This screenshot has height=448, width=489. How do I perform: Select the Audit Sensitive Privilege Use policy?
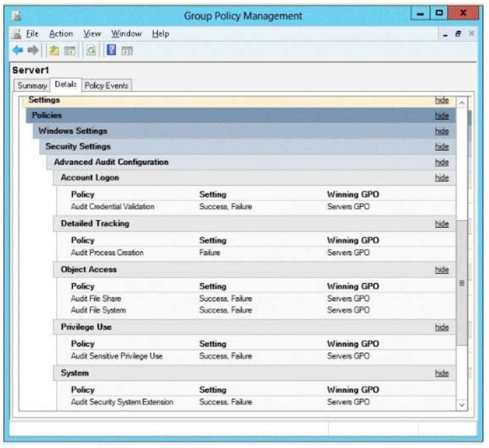[117, 356]
